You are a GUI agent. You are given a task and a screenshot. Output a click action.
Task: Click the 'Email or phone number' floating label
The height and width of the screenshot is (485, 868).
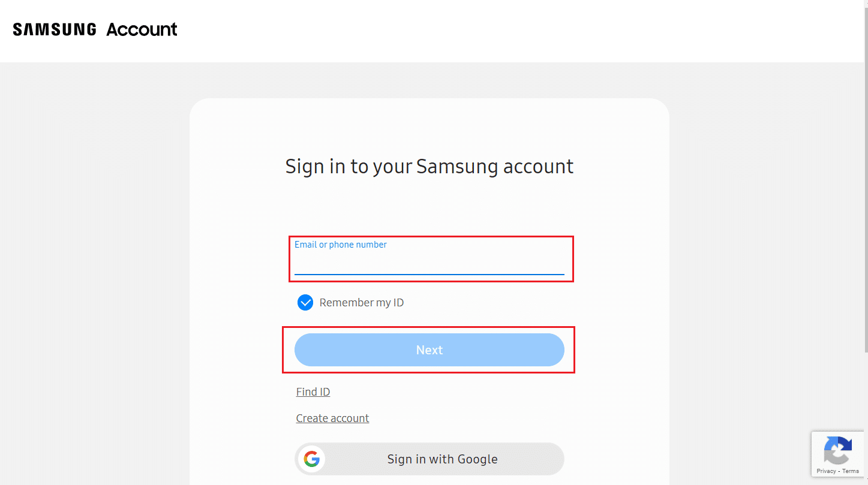coord(341,245)
